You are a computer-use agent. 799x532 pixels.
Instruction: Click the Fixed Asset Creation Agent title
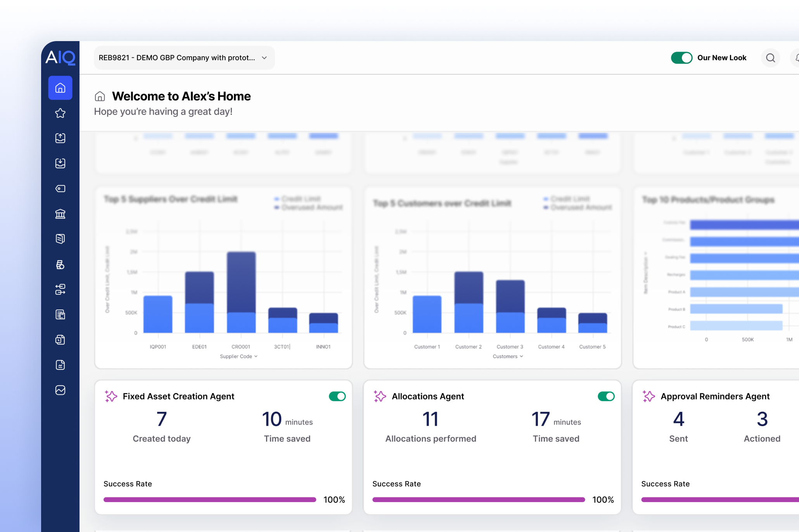178,396
